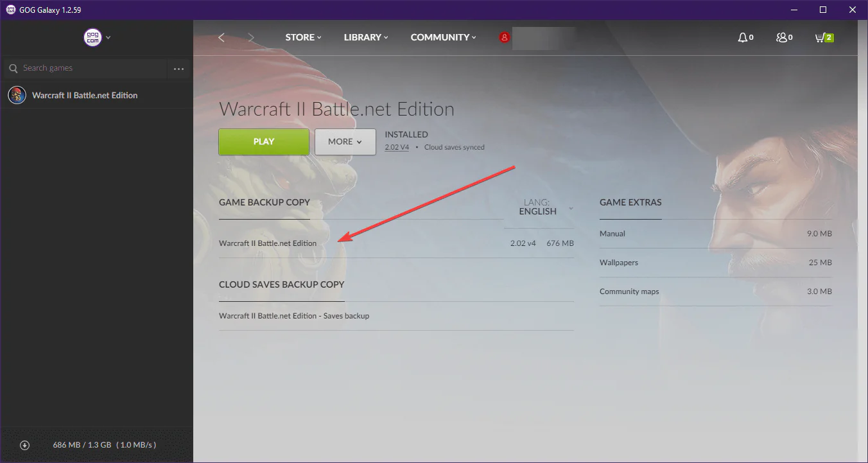Open the COMMUNITY menu

coord(443,37)
